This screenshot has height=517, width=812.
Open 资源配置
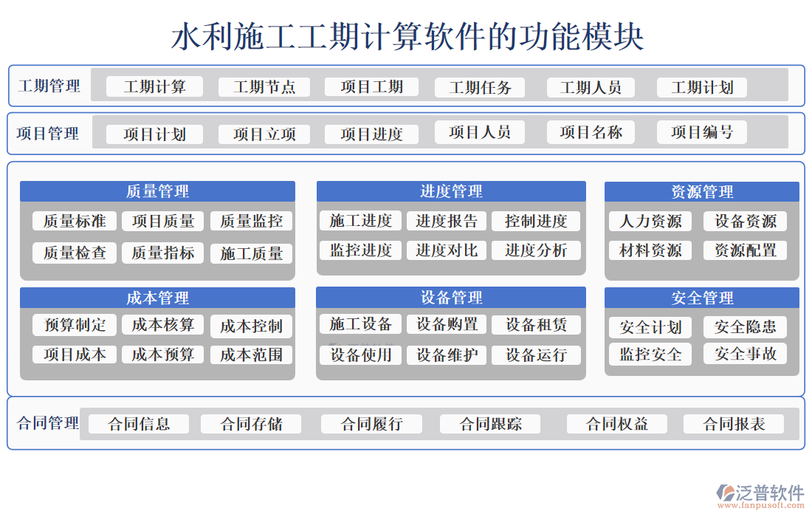(x=745, y=250)
